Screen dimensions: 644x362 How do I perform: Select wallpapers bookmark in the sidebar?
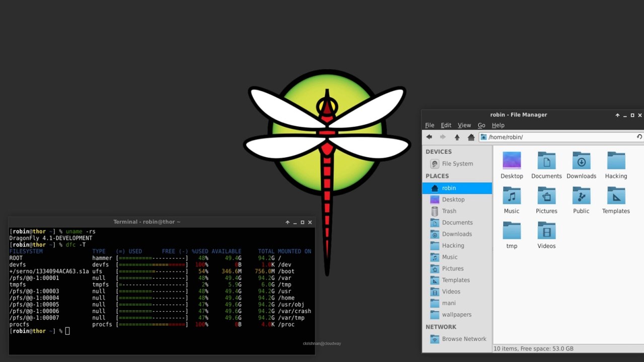click(x=457, y=315)
